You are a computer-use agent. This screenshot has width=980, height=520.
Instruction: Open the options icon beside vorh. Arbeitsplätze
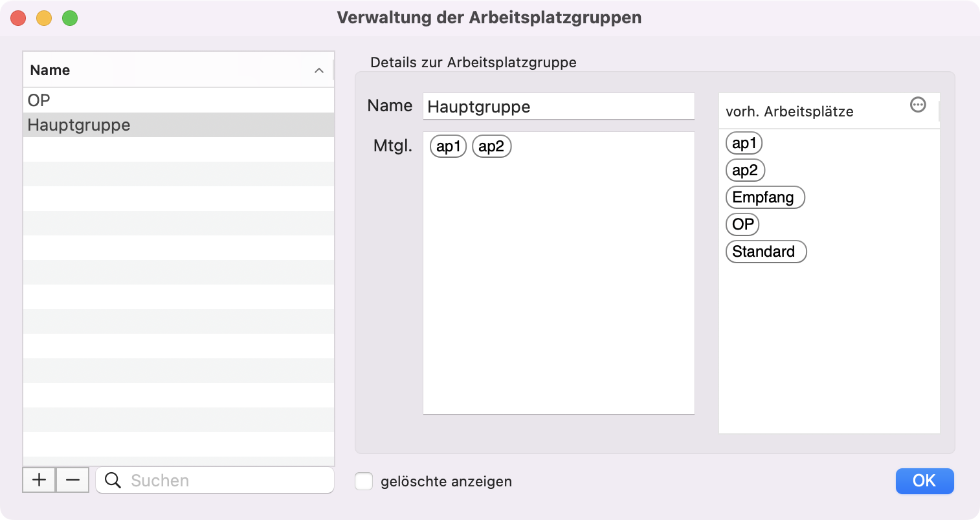tap(918, 105)
